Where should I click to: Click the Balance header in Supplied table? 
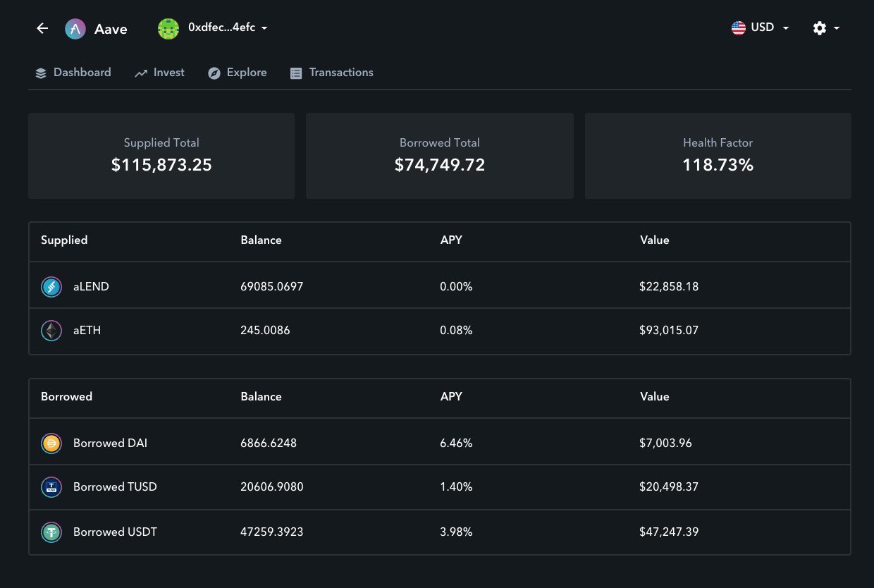pos(261,240)
